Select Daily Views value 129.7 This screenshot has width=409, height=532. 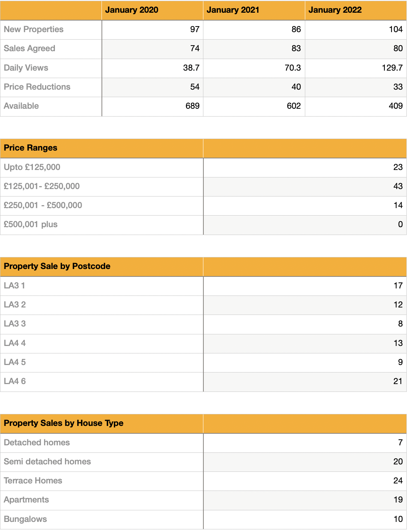(x=392, y=68)
